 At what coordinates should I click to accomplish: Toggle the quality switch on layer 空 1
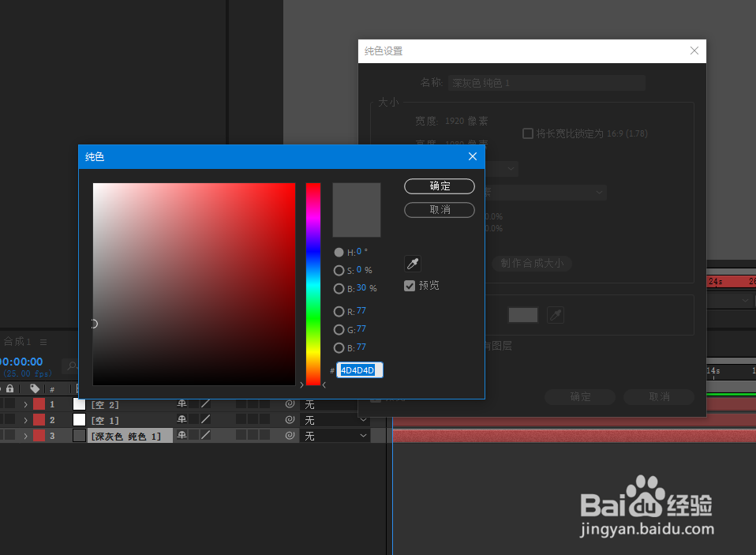[206, 419]
